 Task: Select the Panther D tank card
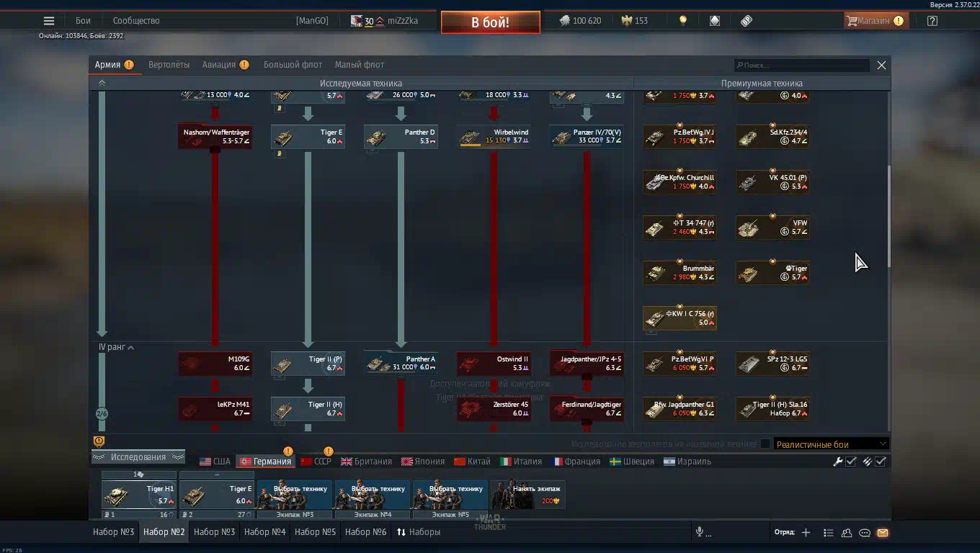pos(401,137)
